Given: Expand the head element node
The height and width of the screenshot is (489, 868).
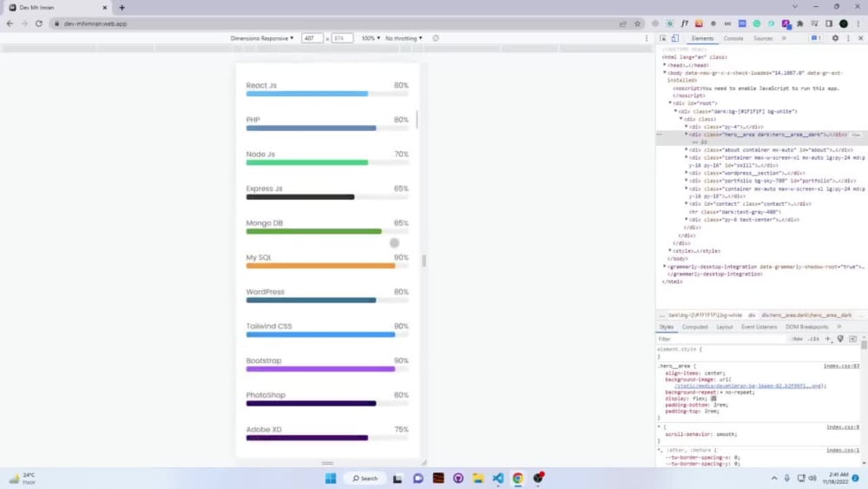Looking at the screenshot, I should coord(665,65).
